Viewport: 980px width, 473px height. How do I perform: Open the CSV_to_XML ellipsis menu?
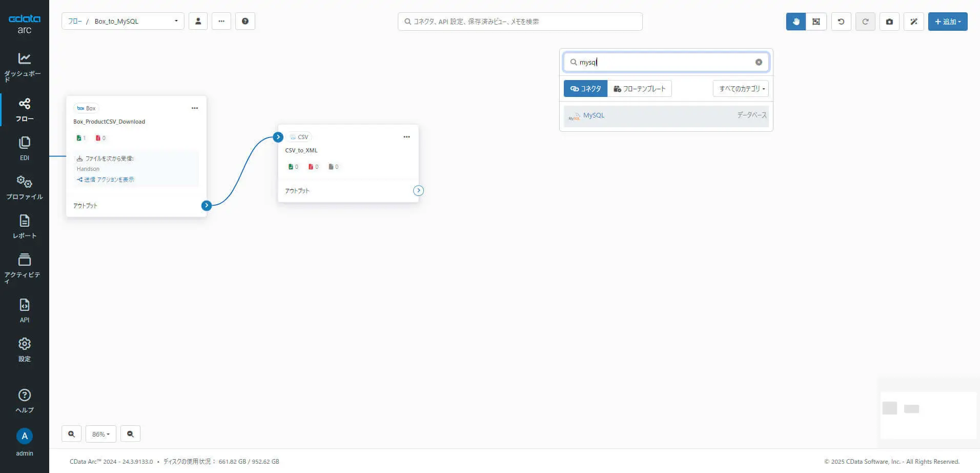[406, 137]
